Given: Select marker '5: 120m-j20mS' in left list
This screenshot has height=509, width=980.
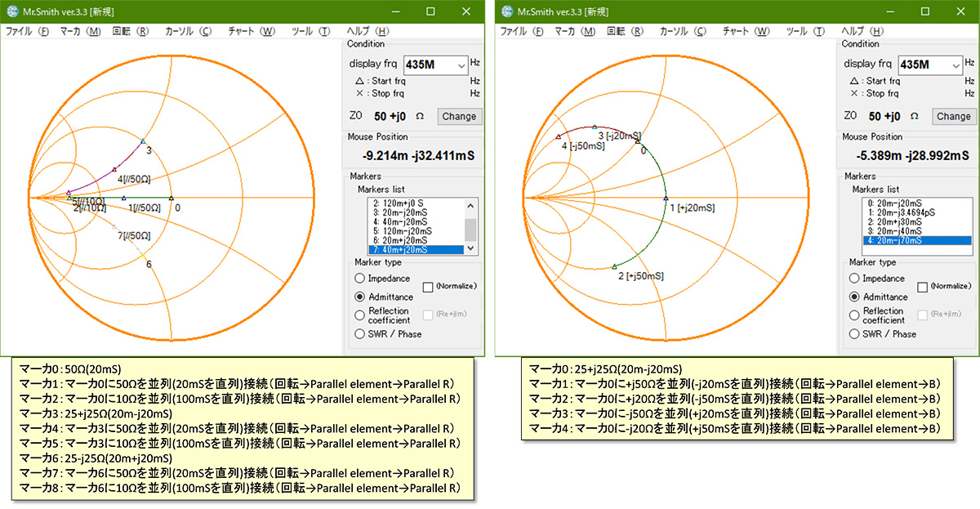Looking at the screenshot, I should coord(416,231).
